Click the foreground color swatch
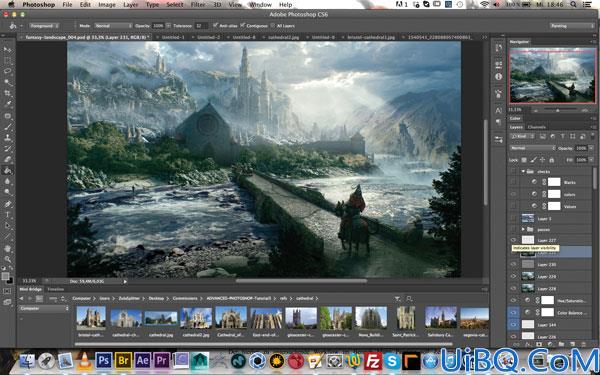 5,276
